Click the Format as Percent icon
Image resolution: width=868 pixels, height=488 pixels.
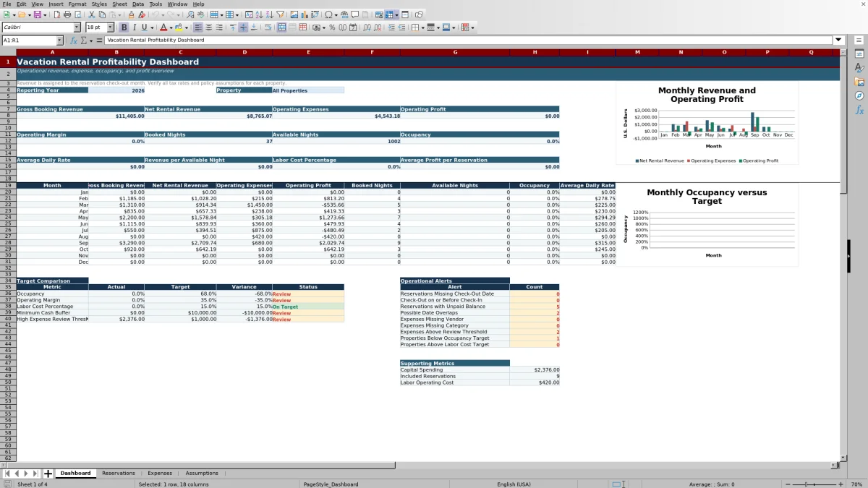click(x=332, y=27)
